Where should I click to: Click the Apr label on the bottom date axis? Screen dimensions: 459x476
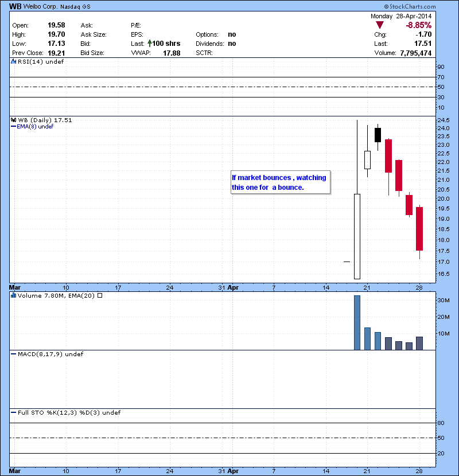coord(233,471)
